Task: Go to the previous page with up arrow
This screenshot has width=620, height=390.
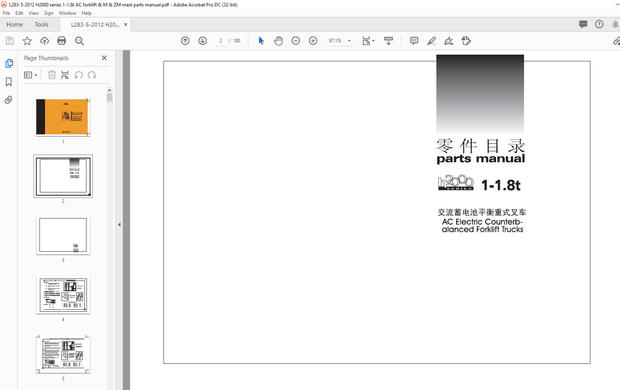Action: click(x=185, y=41)
